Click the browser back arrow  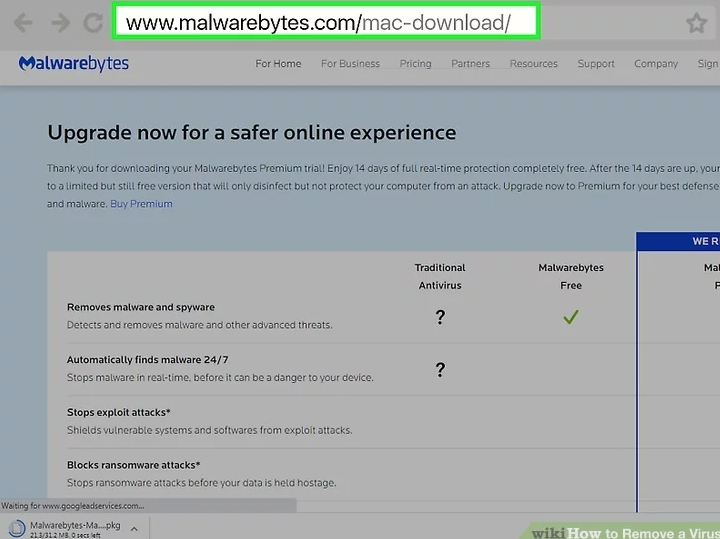pos(22,23)
